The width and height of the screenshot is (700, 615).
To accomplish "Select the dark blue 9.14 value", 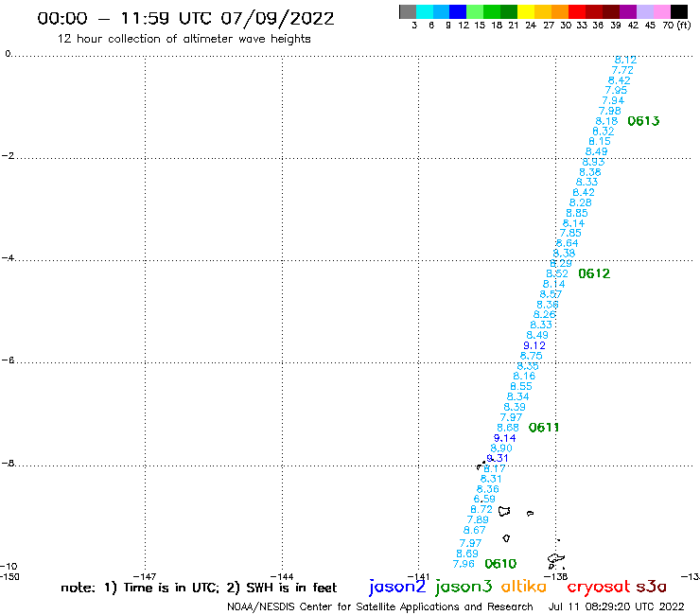I will click(505, 438).
